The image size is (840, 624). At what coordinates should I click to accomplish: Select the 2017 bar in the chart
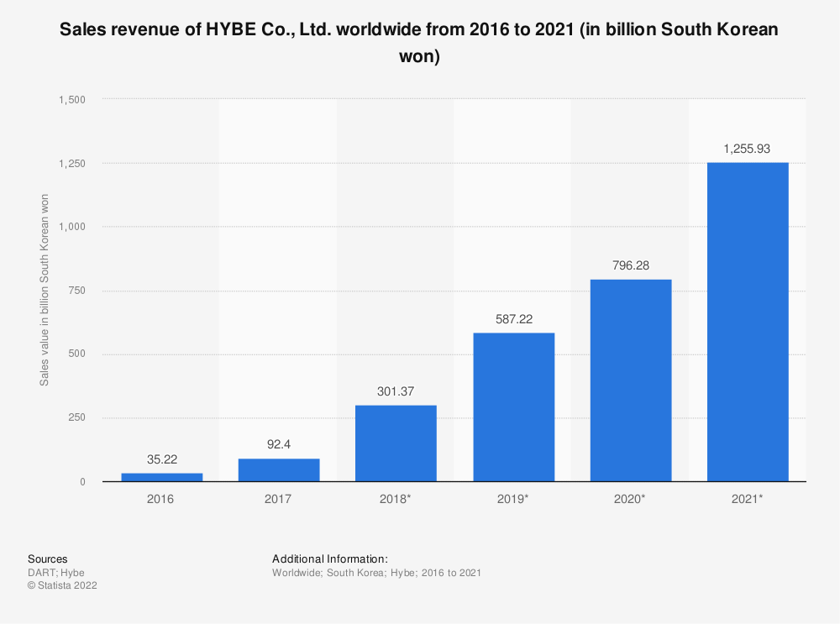pos(279,470)
